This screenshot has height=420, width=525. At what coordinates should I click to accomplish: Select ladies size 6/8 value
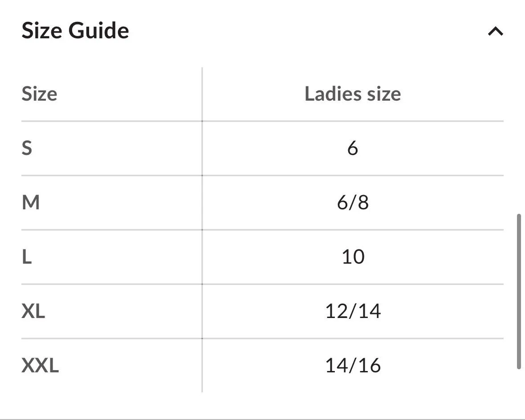353,203
